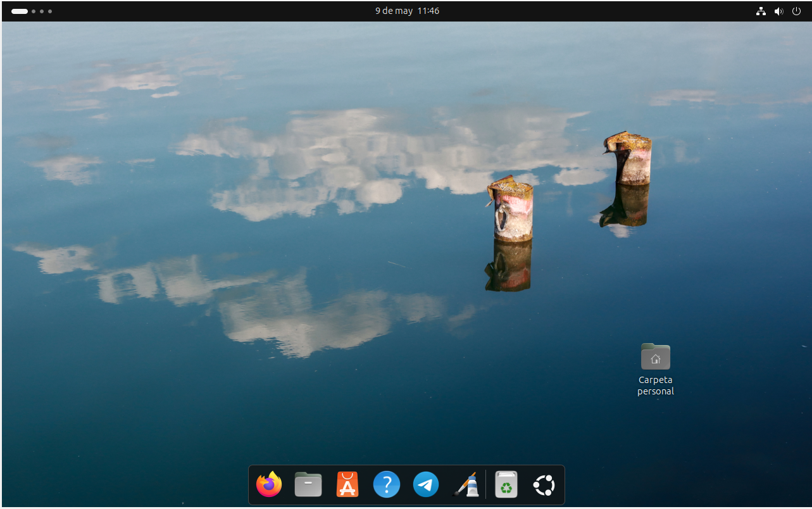This screenshot has height=509, width=812.
Task: Open the Trash in the dock
Action: coord(506,486)
